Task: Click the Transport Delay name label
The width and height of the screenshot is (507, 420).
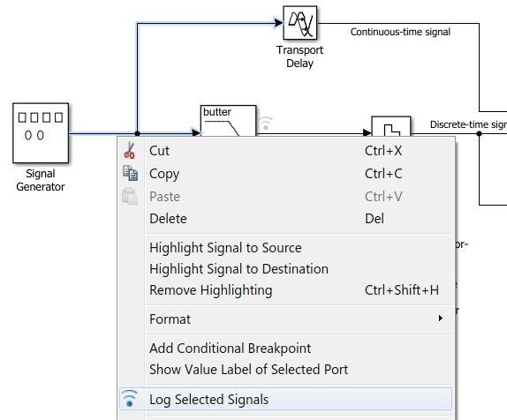Action: tap(299, 56)
